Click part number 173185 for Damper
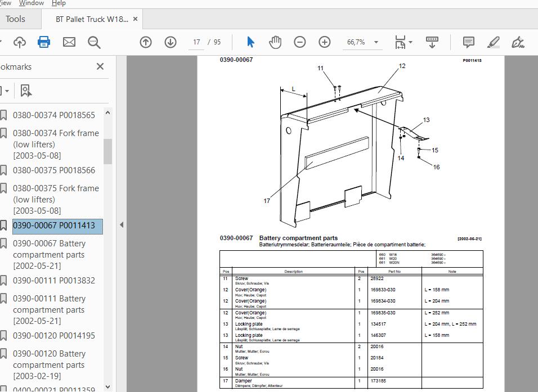538x392 pixels. coord(379,381)
